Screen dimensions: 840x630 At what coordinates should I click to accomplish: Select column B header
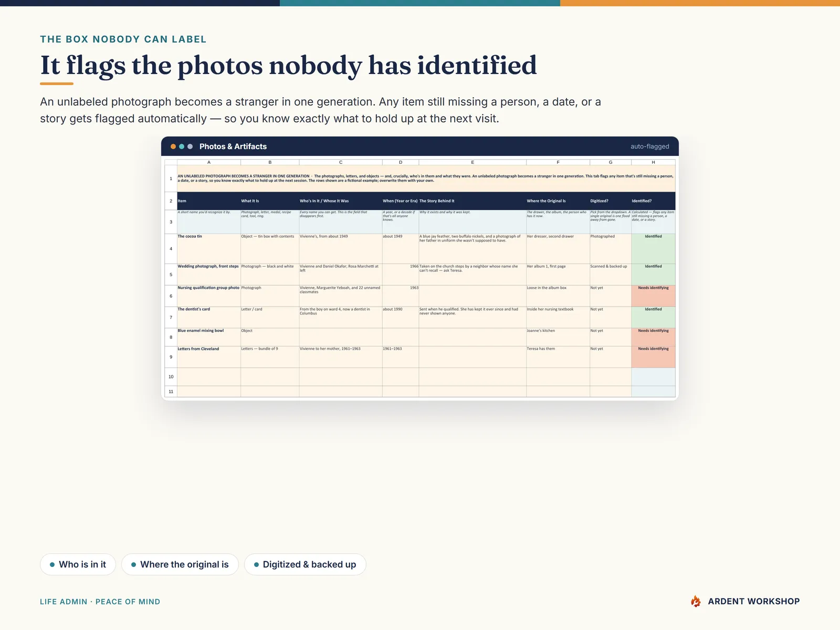tap(270, 162)
